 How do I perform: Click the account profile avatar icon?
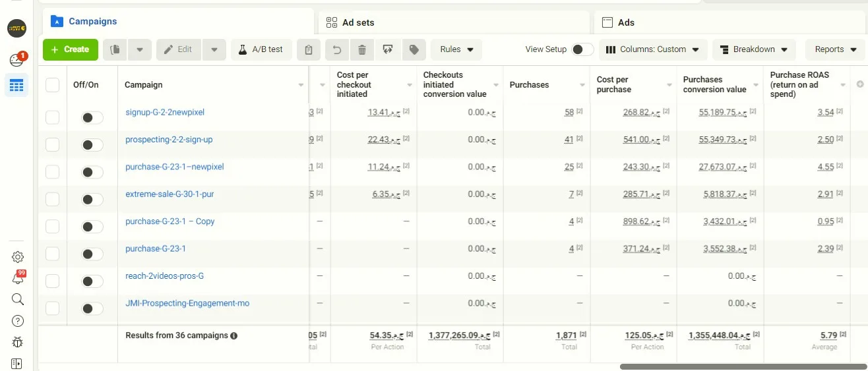(x=16, y=28)
